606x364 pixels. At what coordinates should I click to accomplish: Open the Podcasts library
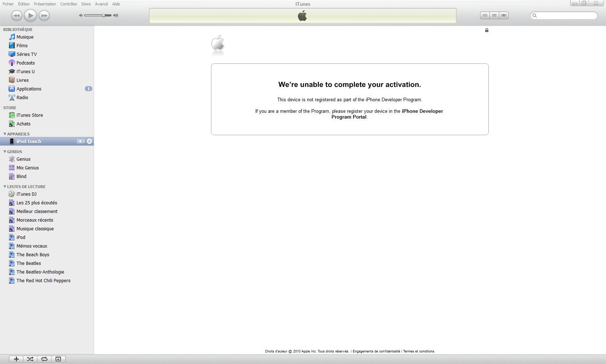pyautogui.click(x=47, y=63)
